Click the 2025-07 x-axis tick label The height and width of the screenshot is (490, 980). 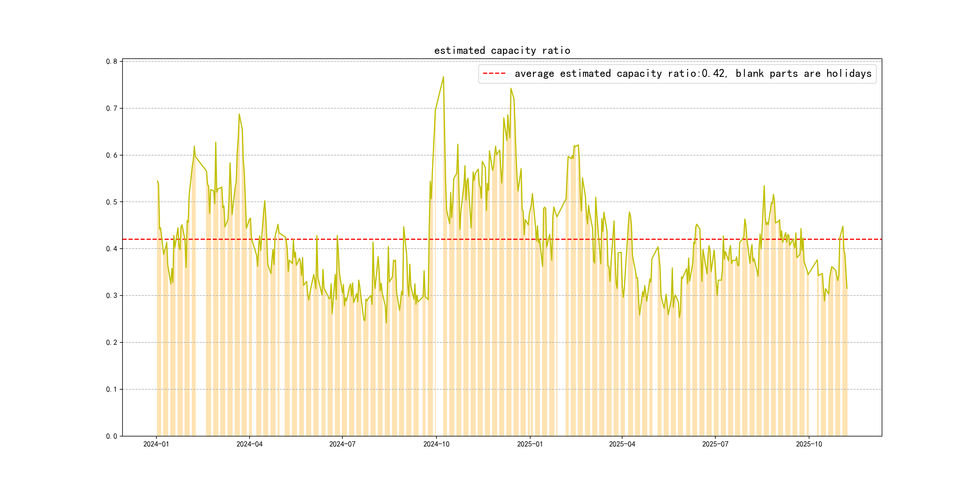coord(715,444)
